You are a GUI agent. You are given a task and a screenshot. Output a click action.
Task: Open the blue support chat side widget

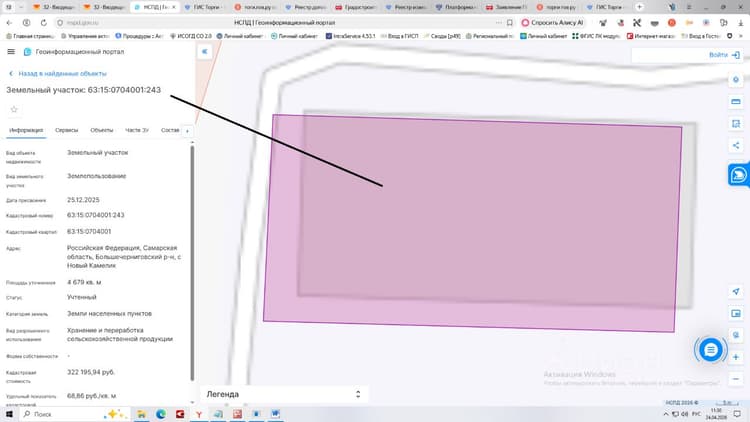[x=739, y=175]
